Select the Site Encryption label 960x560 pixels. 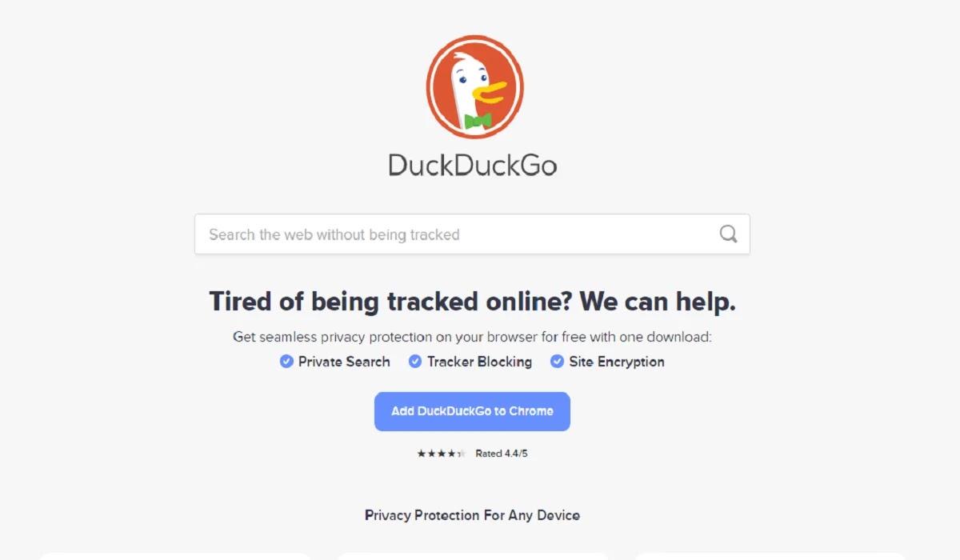pyautogui.click(x=617, y=362)
